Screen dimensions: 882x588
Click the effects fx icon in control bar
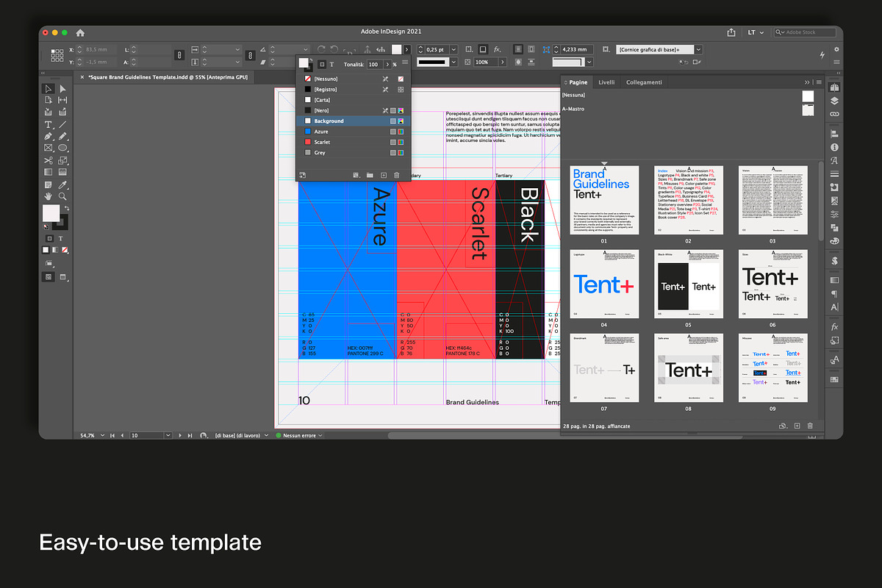(x=497, y=49)
